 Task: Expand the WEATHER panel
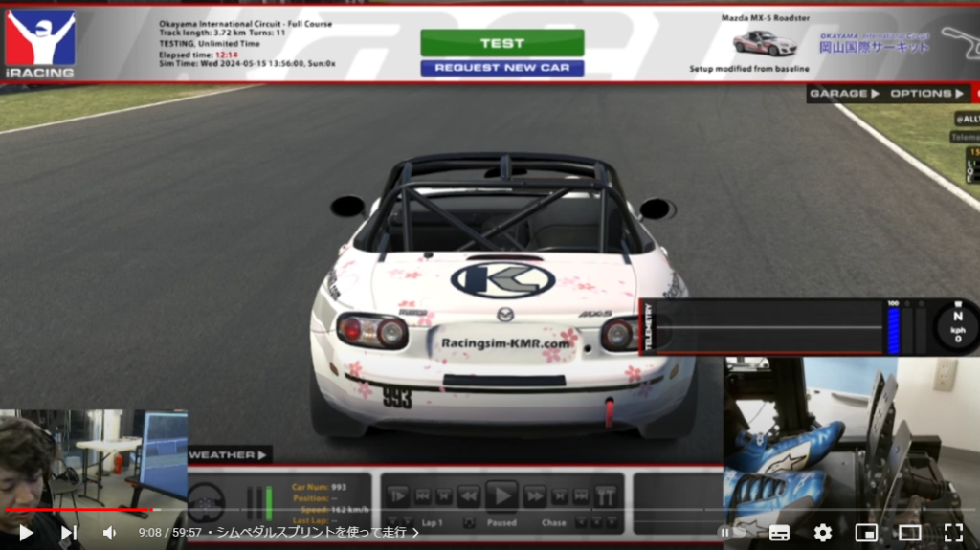229,454
